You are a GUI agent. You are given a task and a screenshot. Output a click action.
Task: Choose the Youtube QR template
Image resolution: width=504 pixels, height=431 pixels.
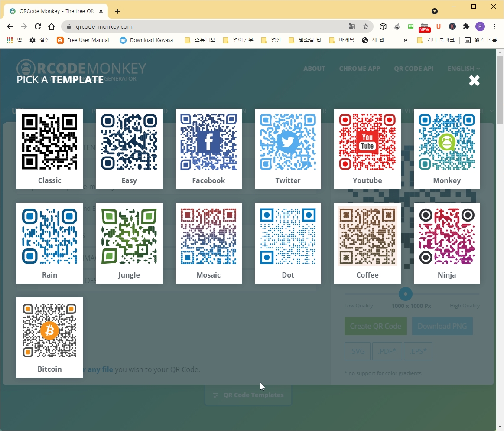click(367, 149)
